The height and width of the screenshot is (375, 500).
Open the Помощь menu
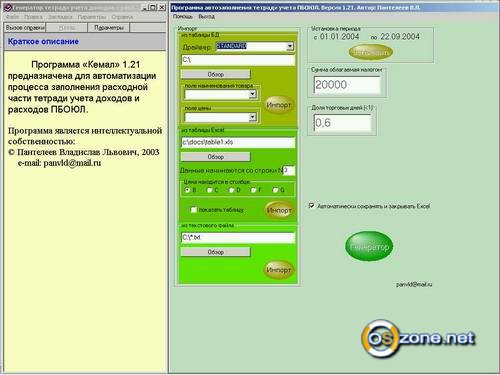coord(183,16)
